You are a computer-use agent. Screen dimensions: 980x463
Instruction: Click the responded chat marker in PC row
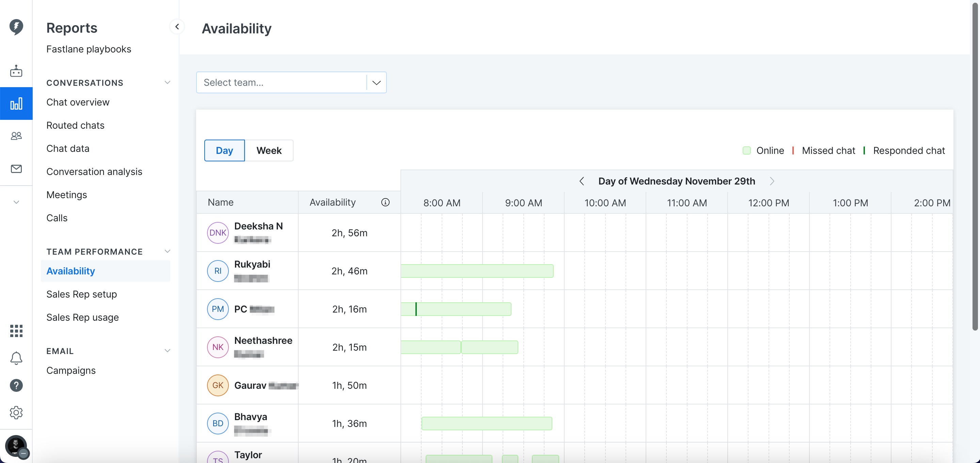(416, 309)
